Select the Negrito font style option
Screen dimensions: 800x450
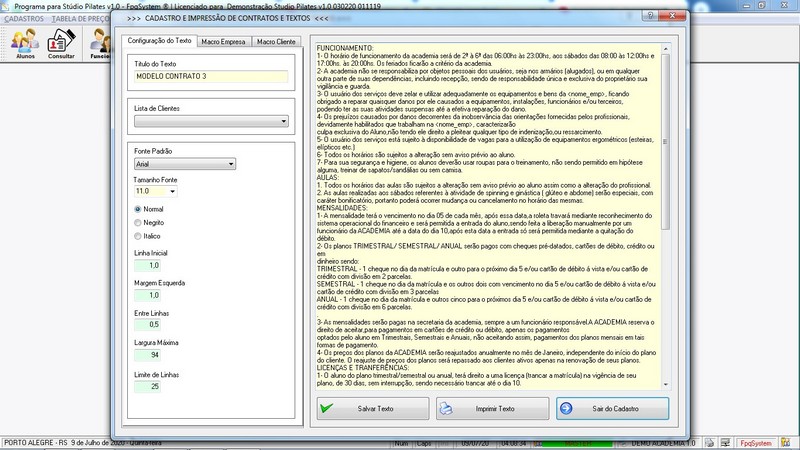pyautogui.click(x=138, y=222)
